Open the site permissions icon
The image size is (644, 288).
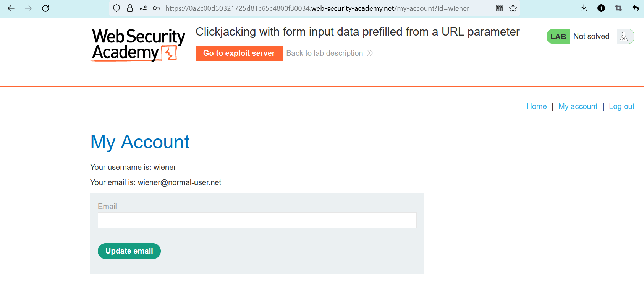[143, 8]
